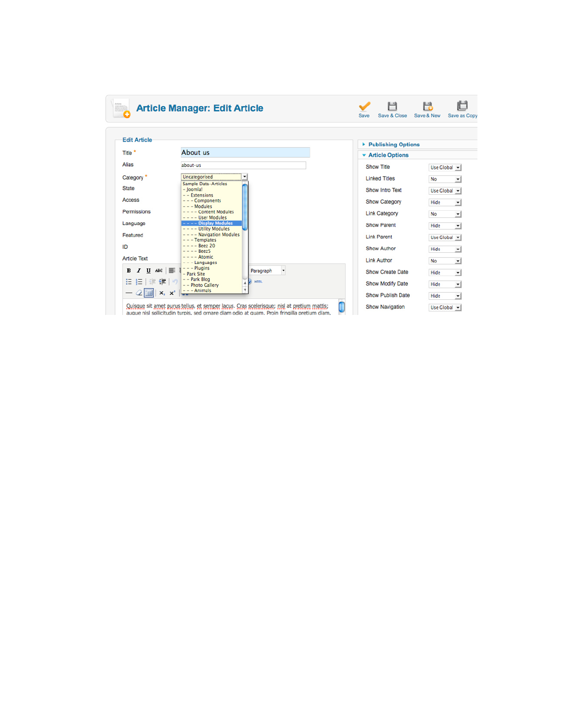Viewport: 582px width, 728px height.
Task: Toggle italic formatting in editor
Action: pyautogui.click(x=138, y=271)
